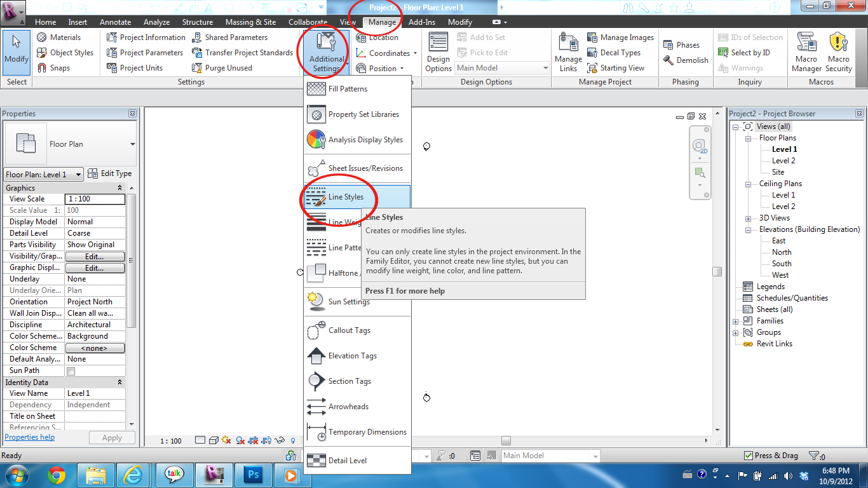The width and height of the screenshot is (868, 488).
Task: Toggle Reveal Hidden Elements lightbulb
Action: (292, 440)
